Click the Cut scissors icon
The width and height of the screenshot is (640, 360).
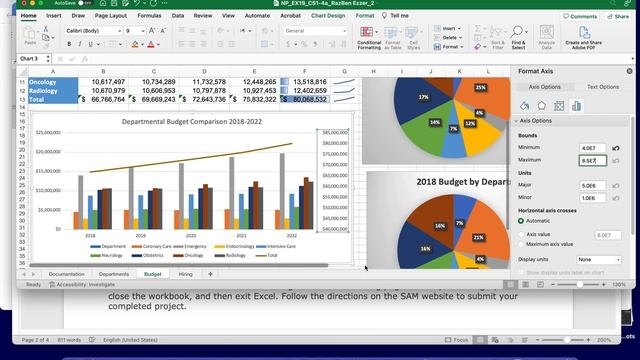[x=46, y=29]
